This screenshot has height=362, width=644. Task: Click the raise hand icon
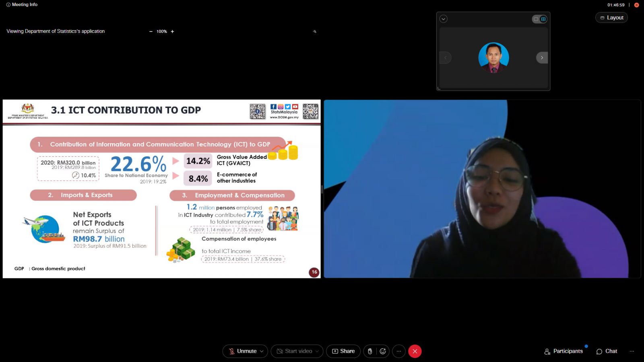point(370,351)
